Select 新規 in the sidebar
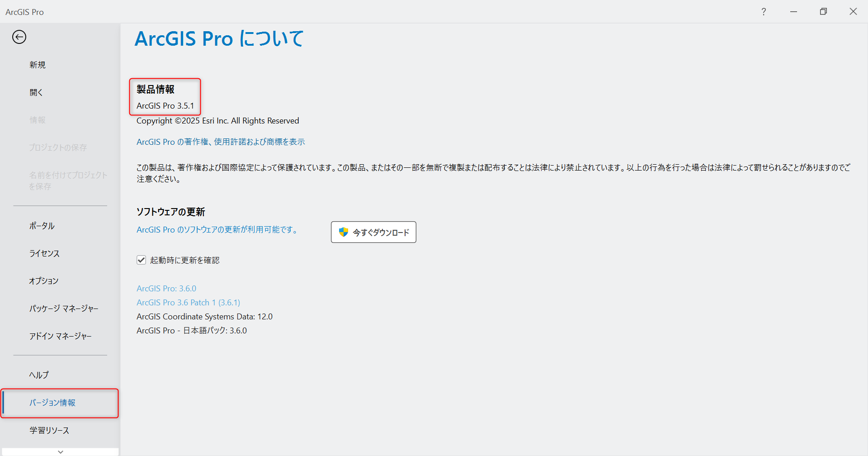 38,65
